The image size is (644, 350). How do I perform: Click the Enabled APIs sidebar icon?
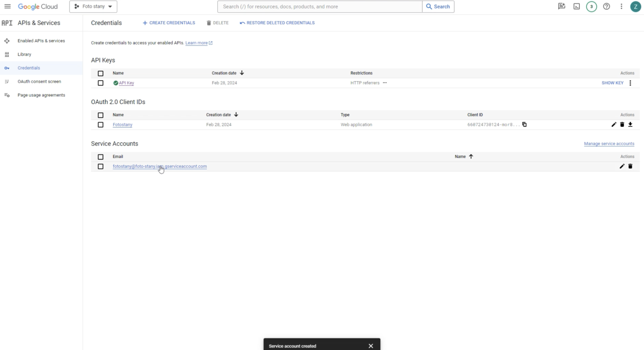coord(7,41)
